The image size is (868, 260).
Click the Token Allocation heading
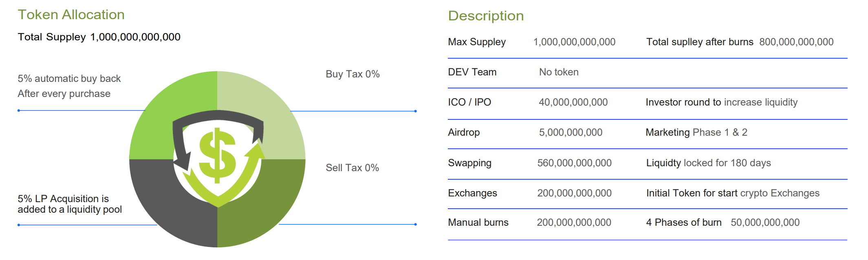71,15
